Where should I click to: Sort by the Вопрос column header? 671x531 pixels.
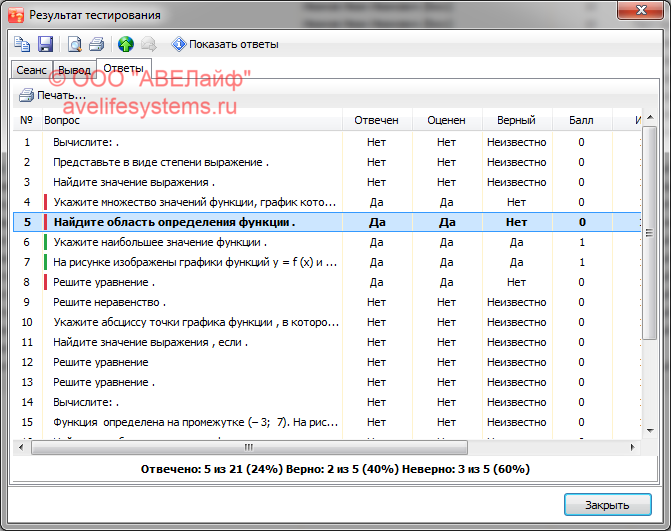click(x=190, y=120)
